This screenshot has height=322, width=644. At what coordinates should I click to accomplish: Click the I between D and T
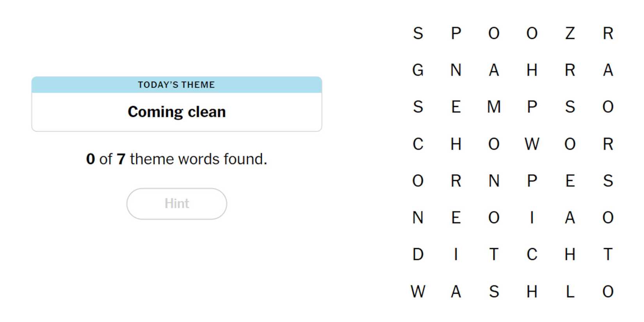tap(455, 254)
